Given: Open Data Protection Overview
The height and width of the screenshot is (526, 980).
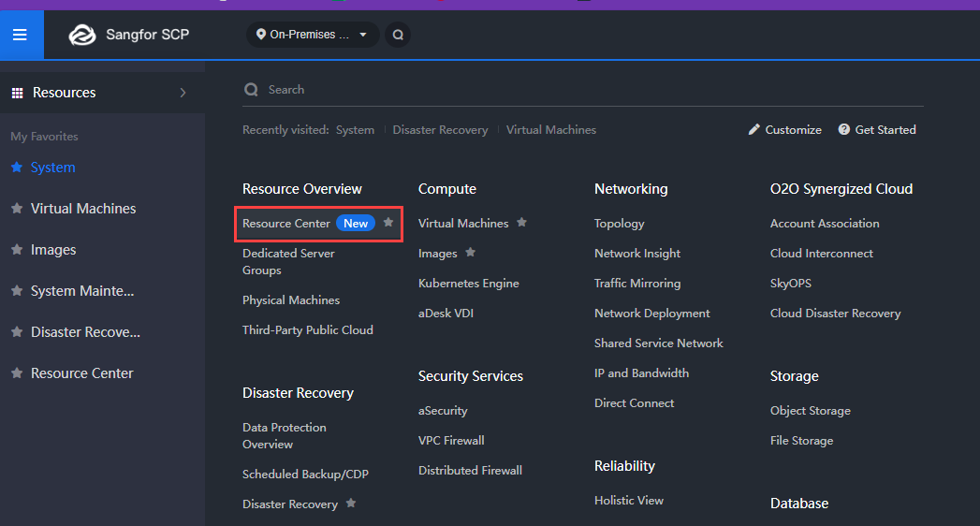Looking at the screenshot, I should pos(285,436).
